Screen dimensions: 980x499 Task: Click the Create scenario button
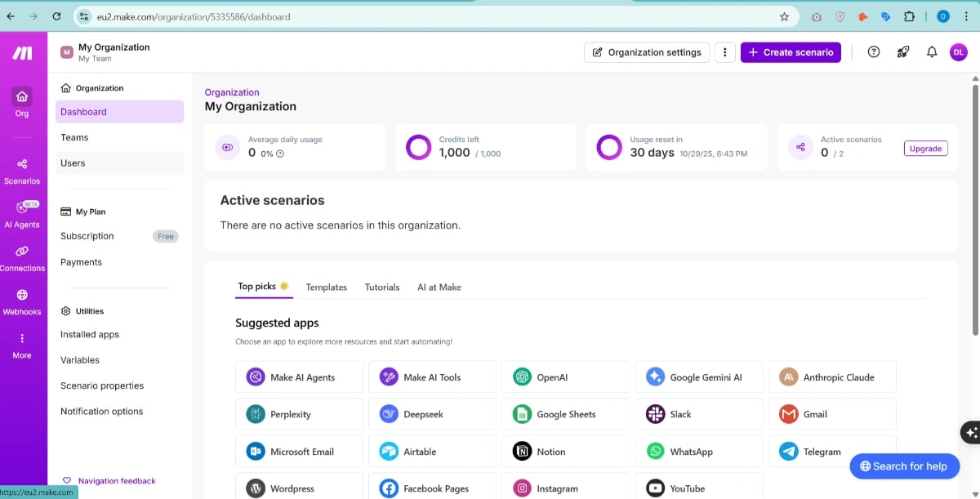pyautogui.click(x=791, y=51)
